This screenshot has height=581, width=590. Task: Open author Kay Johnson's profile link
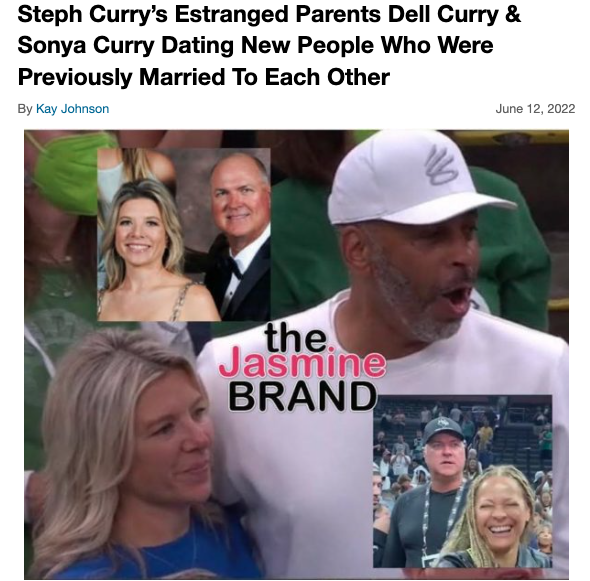(72, 109)
